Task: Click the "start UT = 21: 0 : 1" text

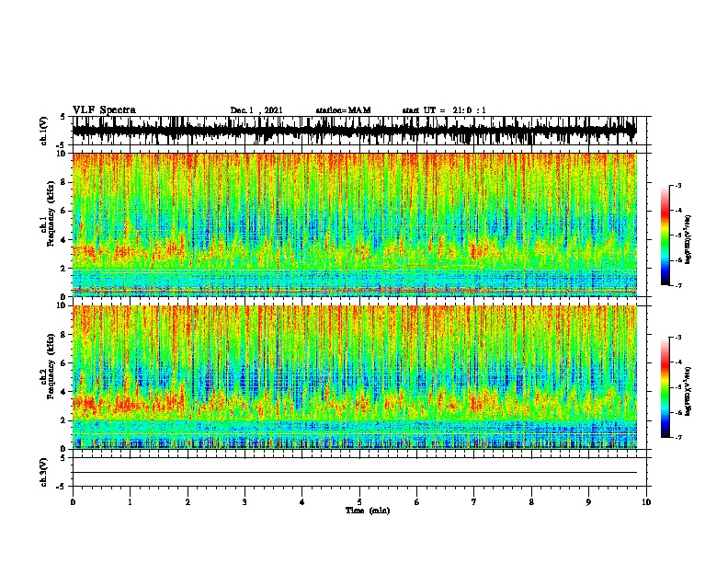Action: pos(444,110)
